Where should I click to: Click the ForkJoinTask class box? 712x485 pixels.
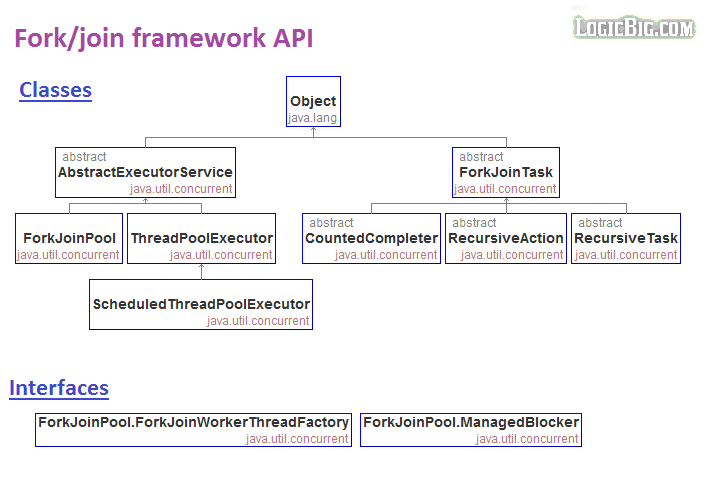pos(505,172)
